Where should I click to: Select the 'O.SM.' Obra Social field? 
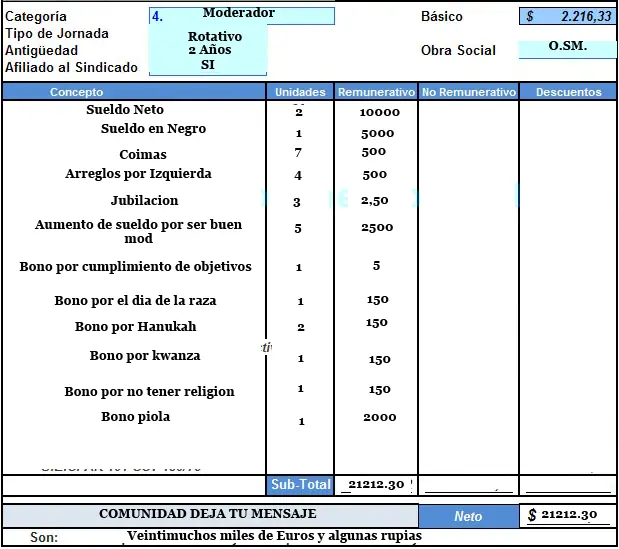[x=567, y=49]
